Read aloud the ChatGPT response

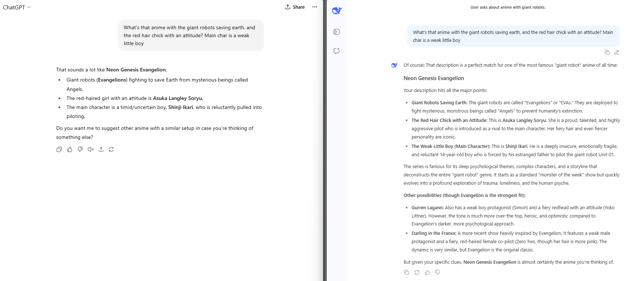pyautogui.click(x=91, y=149)
